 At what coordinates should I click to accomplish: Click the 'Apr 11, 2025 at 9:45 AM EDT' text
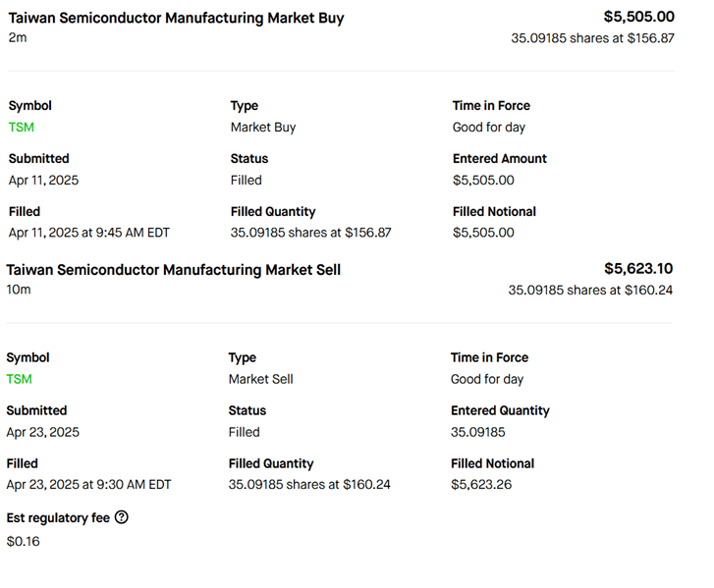click(x=89, y=233)
